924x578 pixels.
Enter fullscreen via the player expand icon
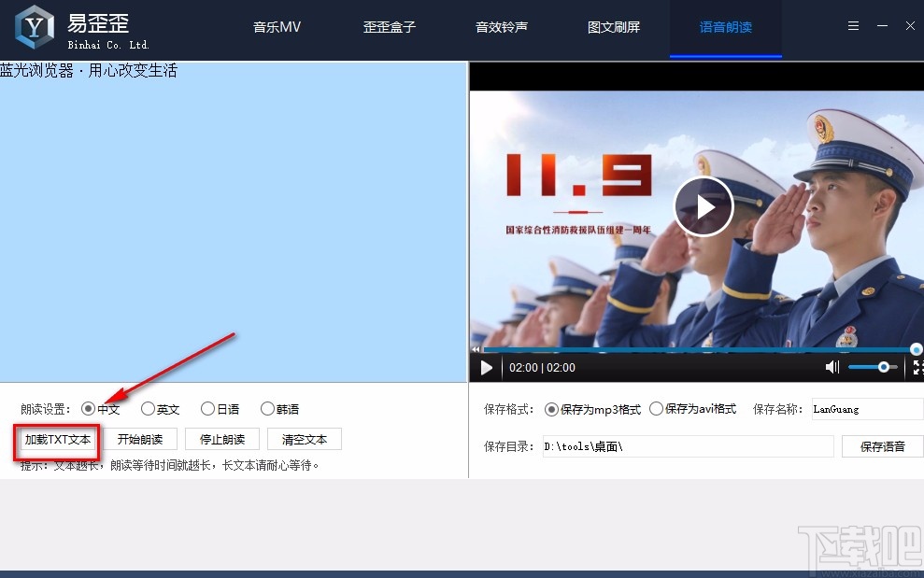tap(917, 367)
